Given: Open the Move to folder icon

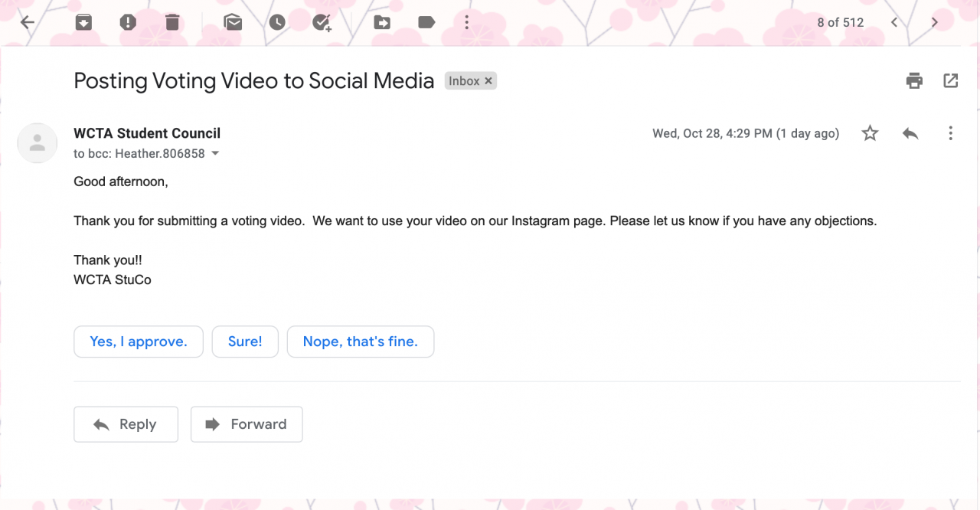Looking at the screenshot, I should pyautogui.click(x=382, y=22).
